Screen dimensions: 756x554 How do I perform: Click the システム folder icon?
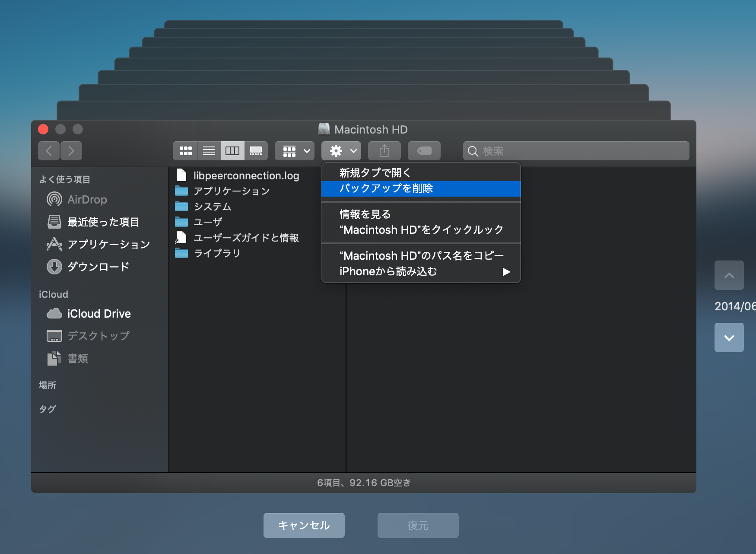click(x=181, y=206)
